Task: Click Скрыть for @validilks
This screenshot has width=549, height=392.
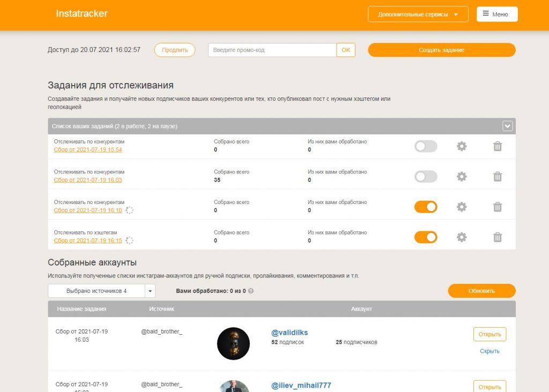Action: 489,351
